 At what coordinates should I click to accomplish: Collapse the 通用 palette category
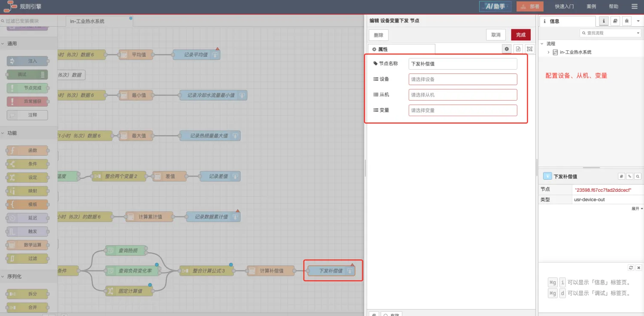pos(29,43)
